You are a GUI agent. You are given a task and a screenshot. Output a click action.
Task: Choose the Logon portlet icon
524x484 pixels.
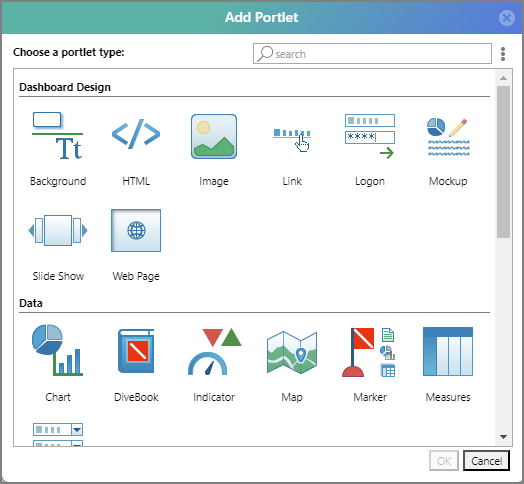tap(370, 136)
